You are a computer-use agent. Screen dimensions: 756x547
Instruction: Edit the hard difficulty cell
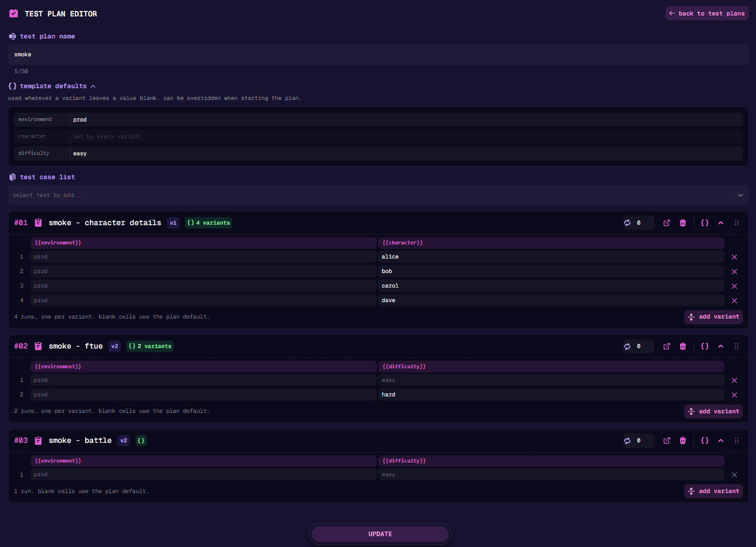click(x=551, y=395)
